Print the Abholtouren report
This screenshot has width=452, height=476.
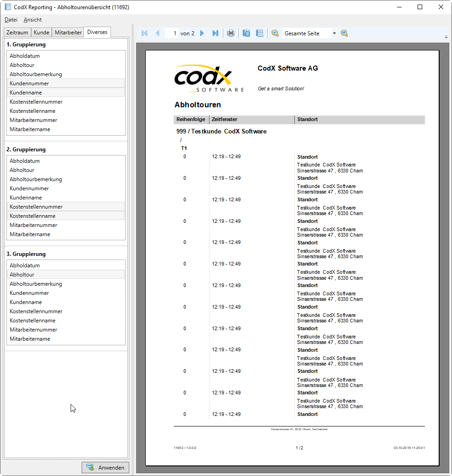point(231,33)
